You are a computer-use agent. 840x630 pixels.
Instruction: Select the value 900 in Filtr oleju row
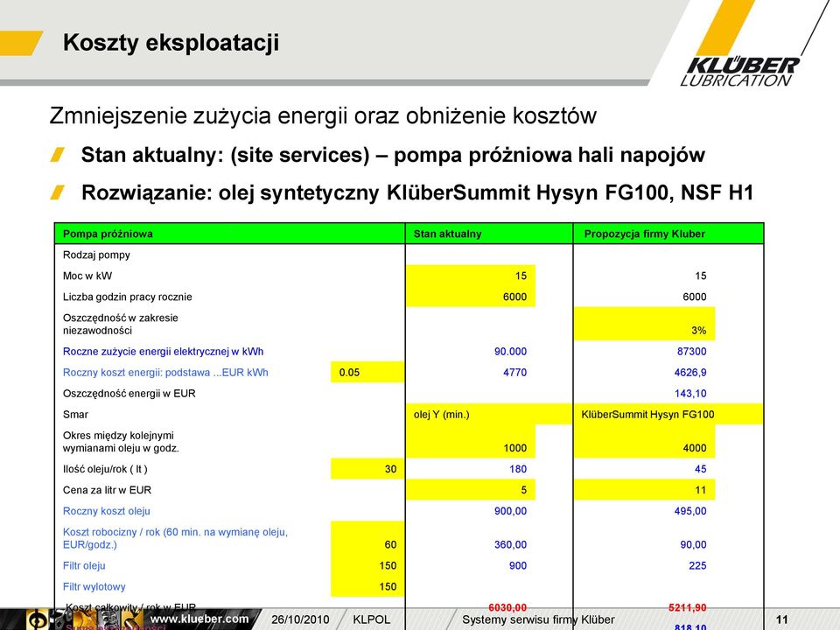coord(518,566)
